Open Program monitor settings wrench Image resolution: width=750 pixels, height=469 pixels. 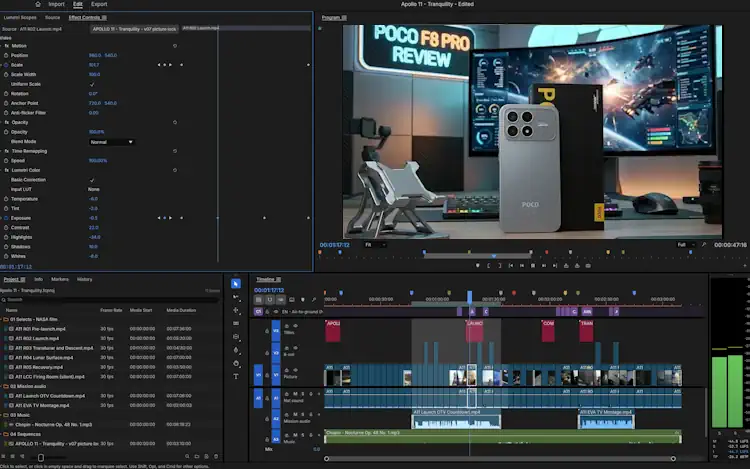tap(704, 245)
